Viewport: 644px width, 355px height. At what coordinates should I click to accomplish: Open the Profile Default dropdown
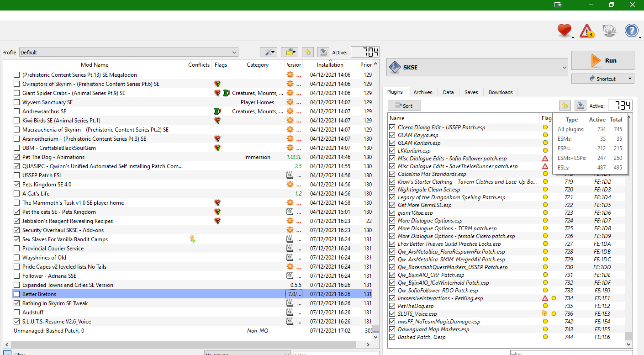(x=129, y=53)
